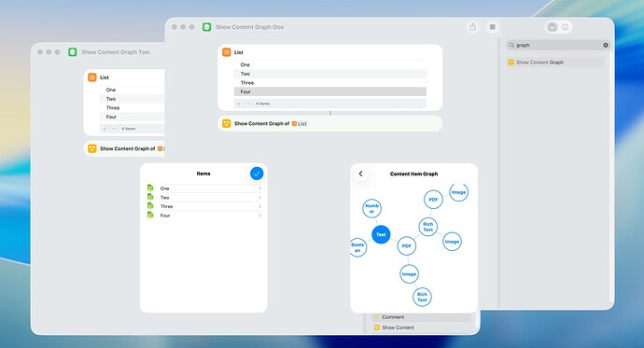This screenshot has height=348, width=644.
Task: Select row Three in Graph Two list
Action: click(x=133, y=108)
